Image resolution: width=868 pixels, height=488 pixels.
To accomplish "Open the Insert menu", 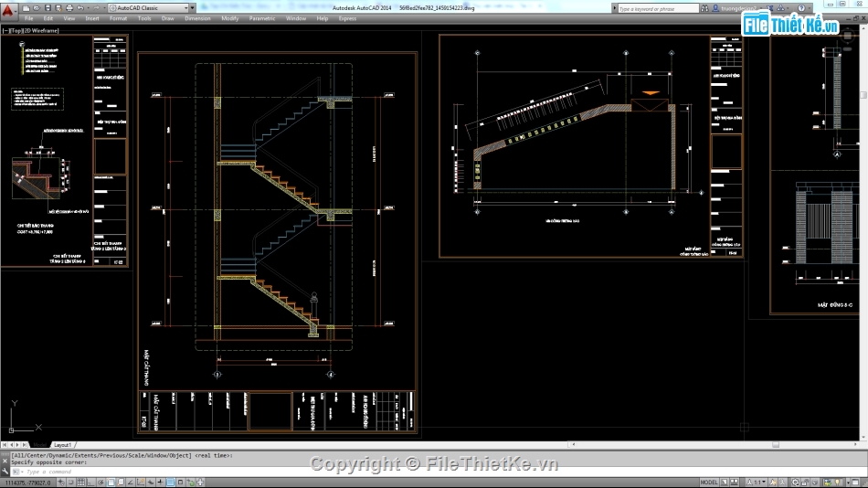I will click(92, 18).
